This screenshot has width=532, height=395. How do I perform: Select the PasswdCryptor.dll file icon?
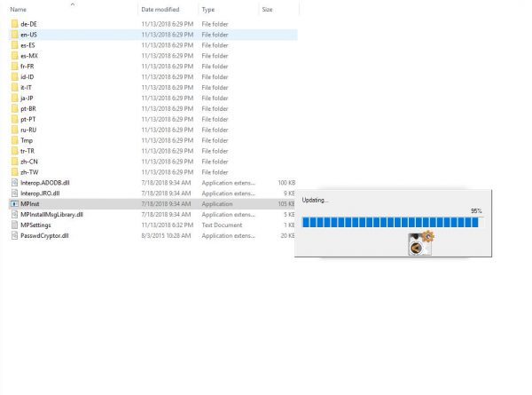coord(14,235)
